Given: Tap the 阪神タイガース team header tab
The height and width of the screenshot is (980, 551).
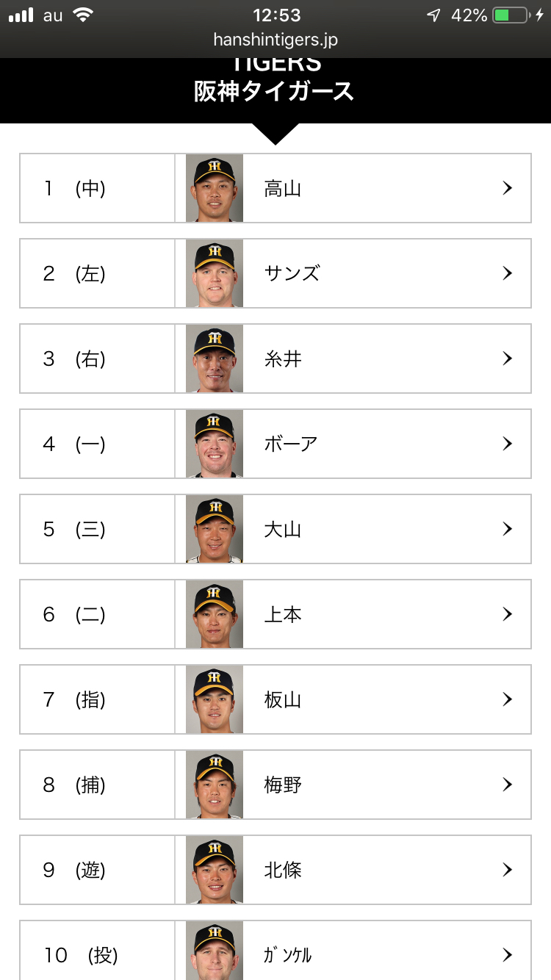Looking at the screenshot, I should 274,92.
